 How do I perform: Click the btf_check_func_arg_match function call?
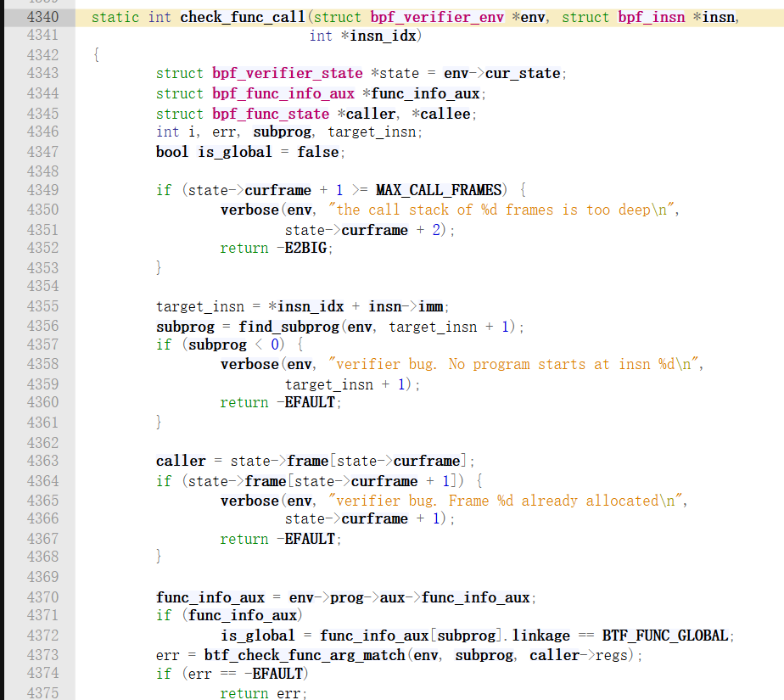click(305, 656)
